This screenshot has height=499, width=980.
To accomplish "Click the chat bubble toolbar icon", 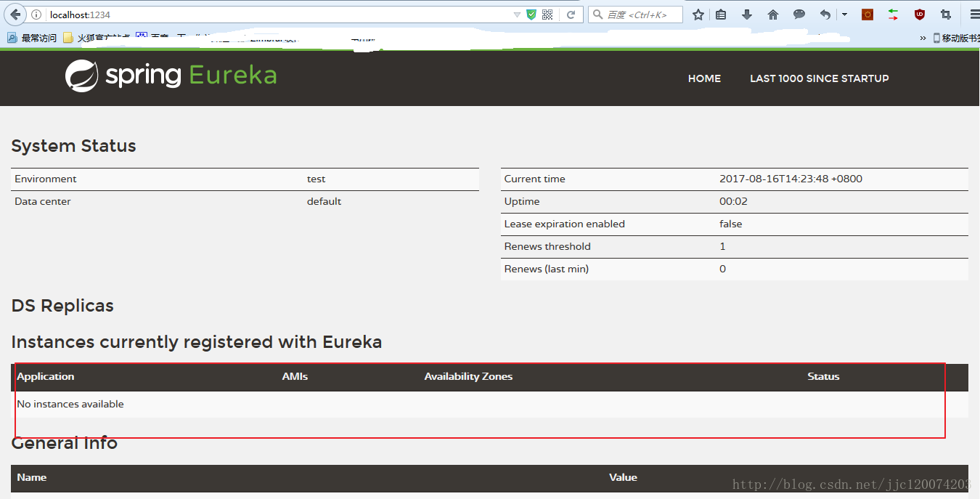I will point(799,15).
